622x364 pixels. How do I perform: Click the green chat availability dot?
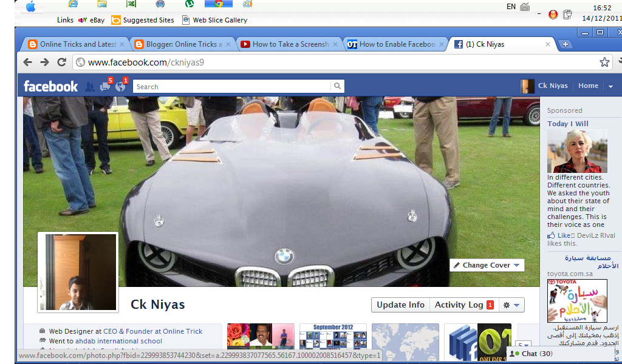point(518,353)
